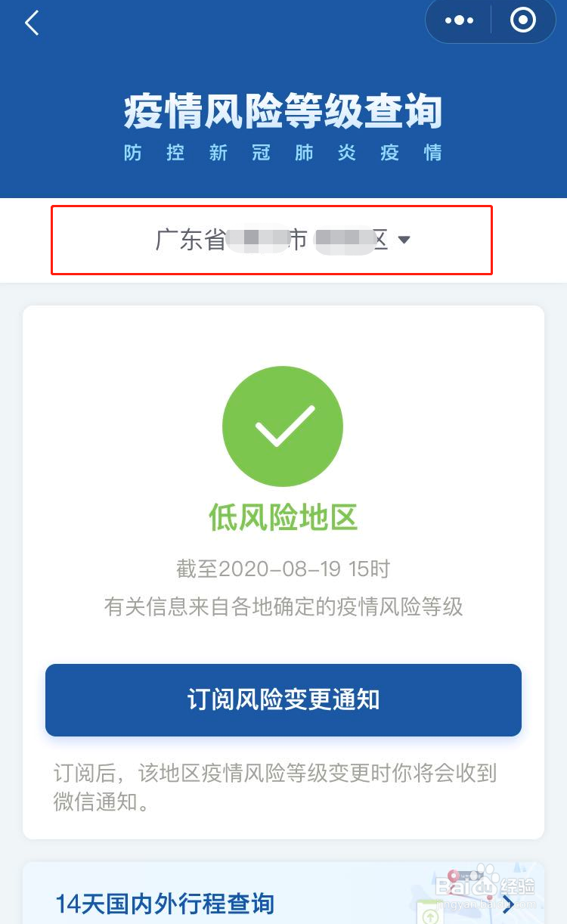Viewport: 567px width, 924px height.
Task: Click the green checkmark circle icon
Action: point(283,426)
